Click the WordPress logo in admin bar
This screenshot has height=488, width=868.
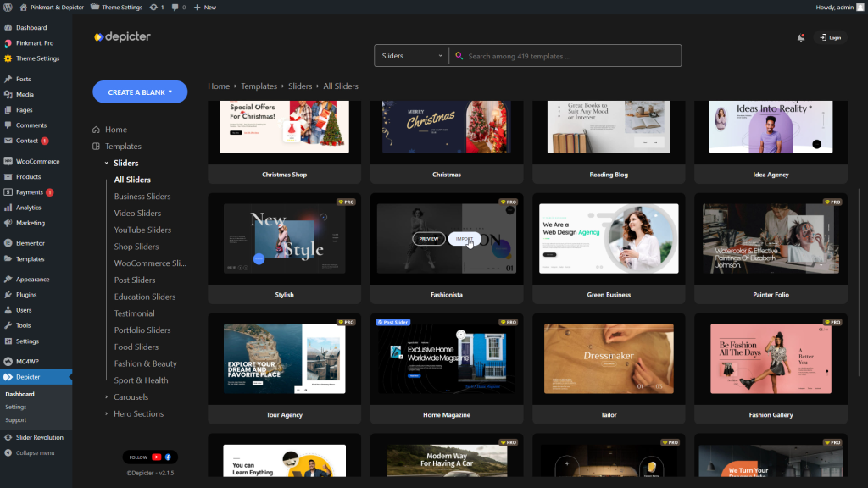click(8, 7)
